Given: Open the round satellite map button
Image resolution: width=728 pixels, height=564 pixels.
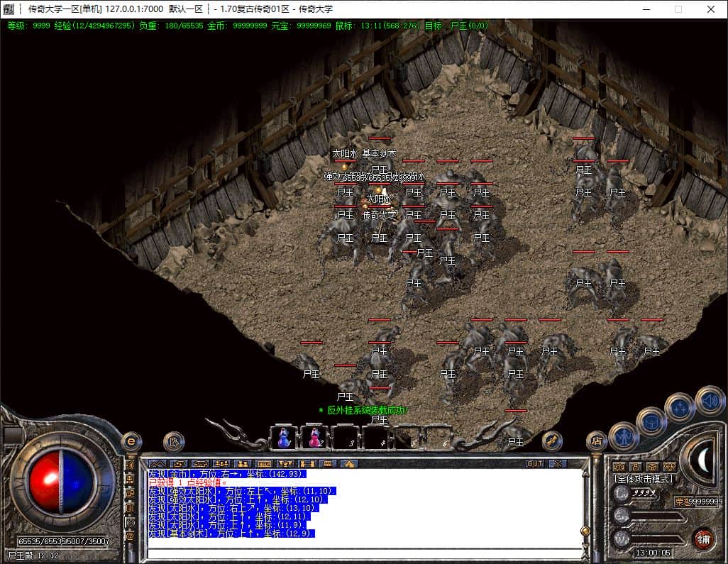Looking at the screenshot, I should pyautogui.click(x=552, y=441).
